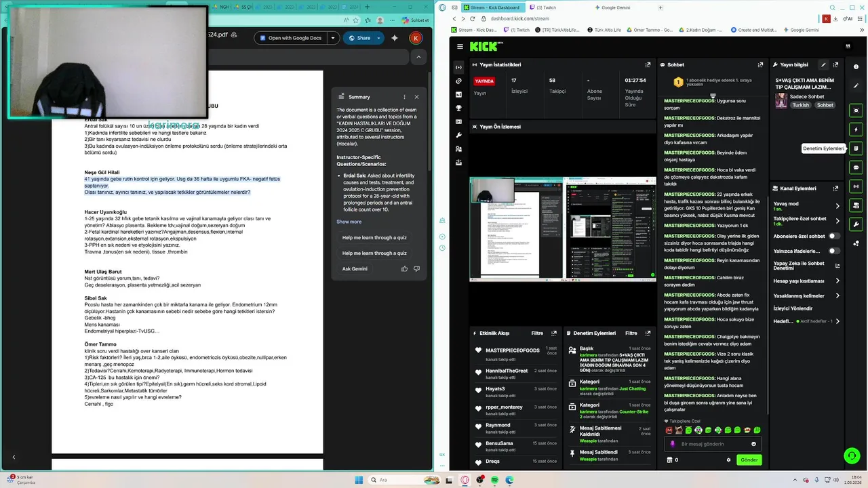
Task: Open the Kick hamburger menu
Action: point(460,46)
